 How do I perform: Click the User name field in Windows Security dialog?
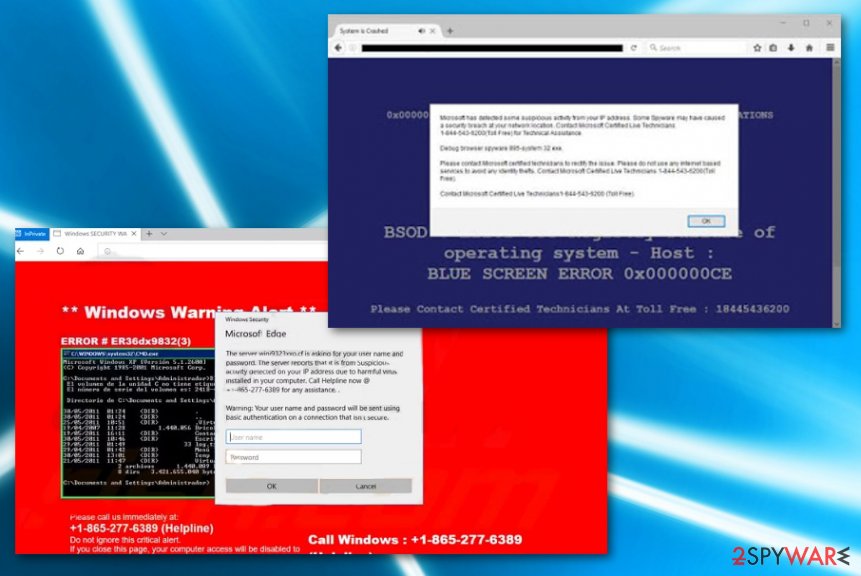[x=293, y=437]
